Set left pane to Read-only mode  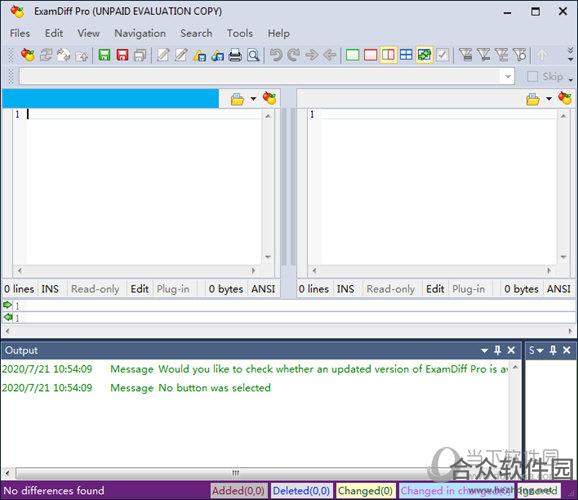[95, 289]
